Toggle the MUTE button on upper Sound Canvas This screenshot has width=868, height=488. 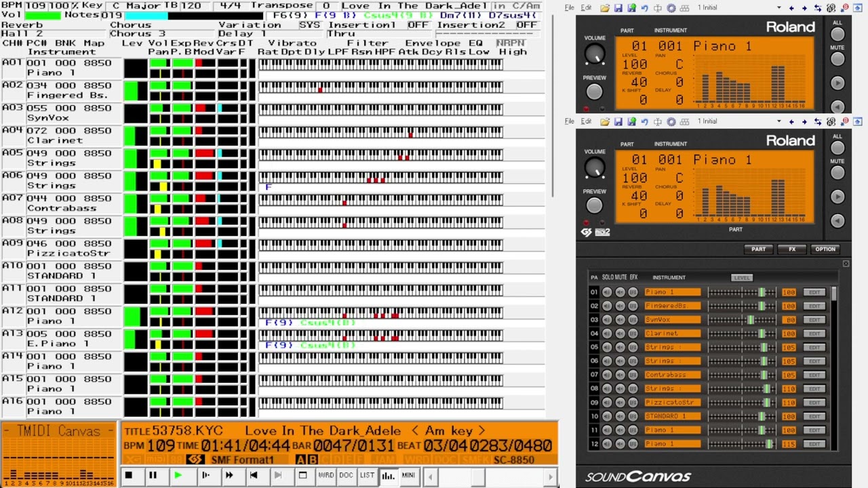point(837,59)
